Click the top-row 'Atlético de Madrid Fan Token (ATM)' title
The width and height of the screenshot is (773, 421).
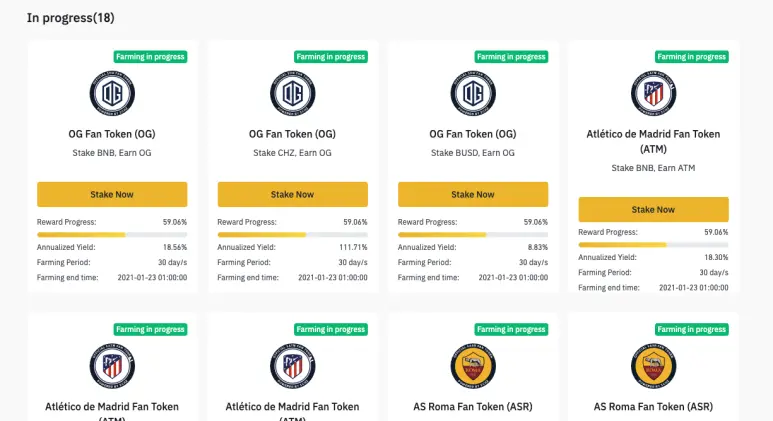pos(653,141)
